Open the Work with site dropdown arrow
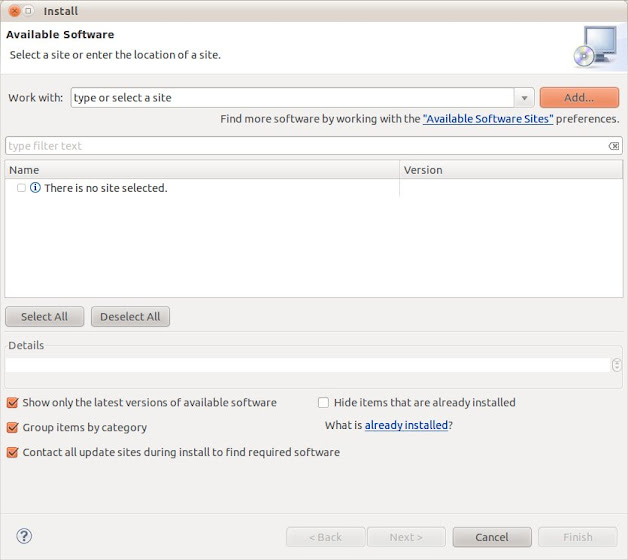Screen dimensions: 628x560 (x=524, y=98)
